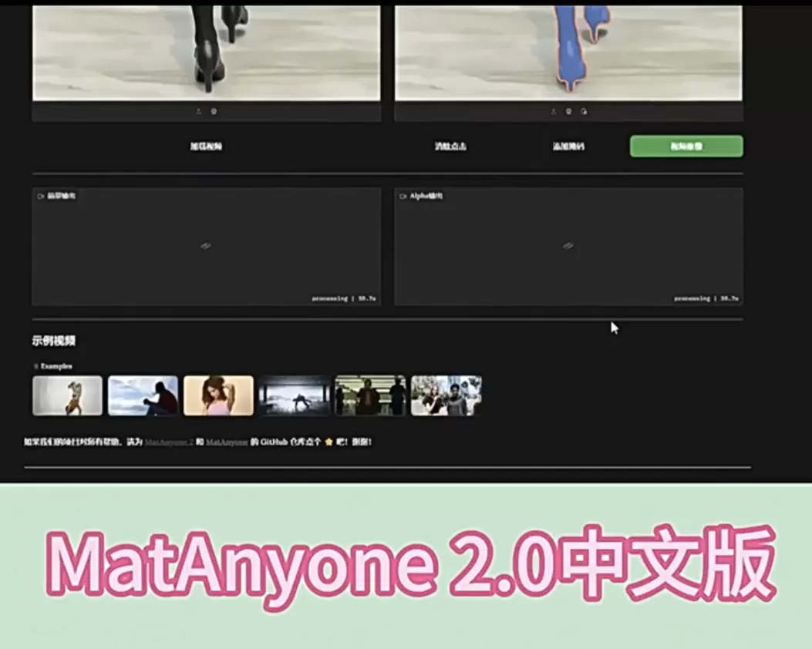Open the MatAnyone 2 GitHub link
This screenshot has height=649, width=812.
(169, 442)
